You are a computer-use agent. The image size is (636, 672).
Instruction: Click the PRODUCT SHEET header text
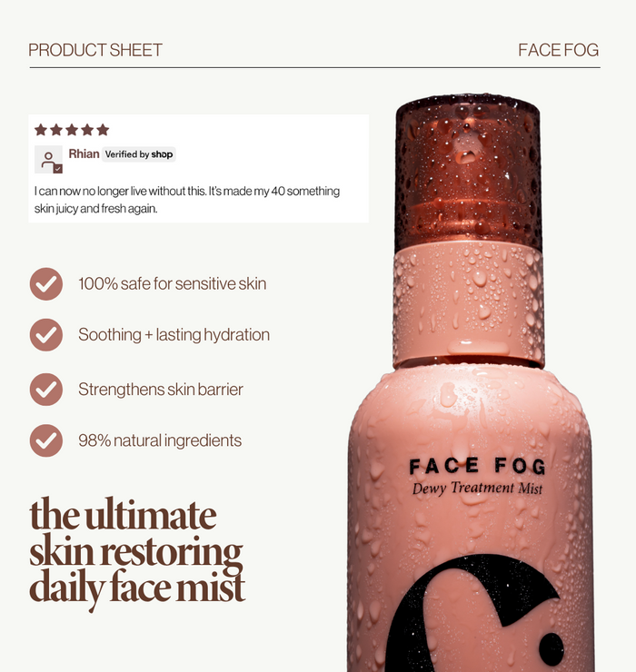(95, 50)
